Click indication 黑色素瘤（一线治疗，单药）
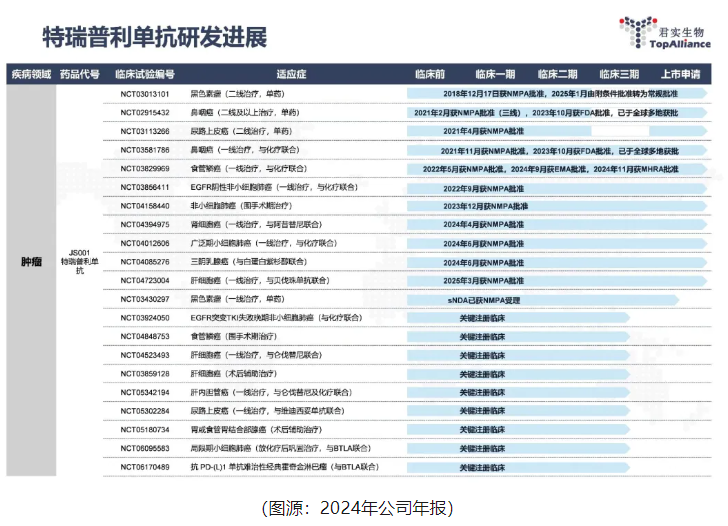This screenshot has height=526, width=728. coord(237,299)
